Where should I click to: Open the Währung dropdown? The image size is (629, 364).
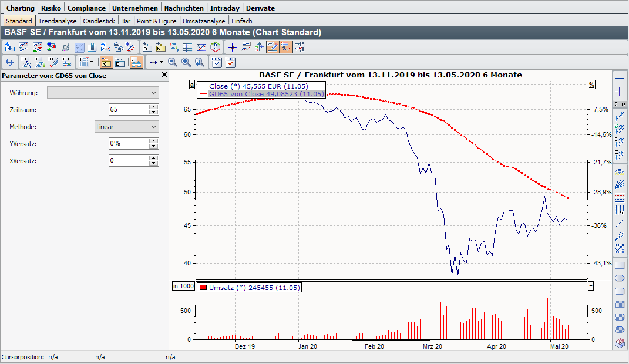coord(103,93)
